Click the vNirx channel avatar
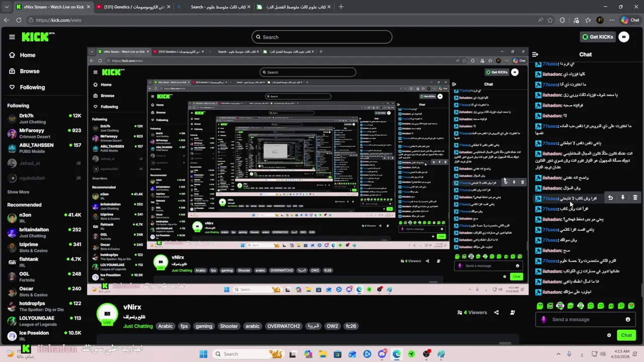The width and height of the screenshot is (644, 362). [x=107, y=314]
